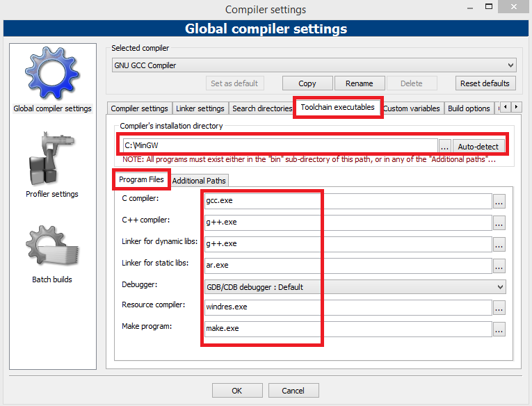
Task: Open Batch builds icon
Action: [52, 246]
